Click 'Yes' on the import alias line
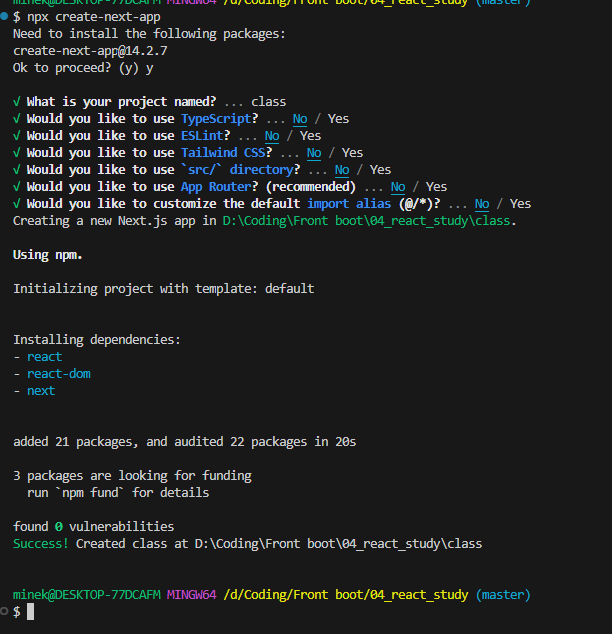 point(520,204)
